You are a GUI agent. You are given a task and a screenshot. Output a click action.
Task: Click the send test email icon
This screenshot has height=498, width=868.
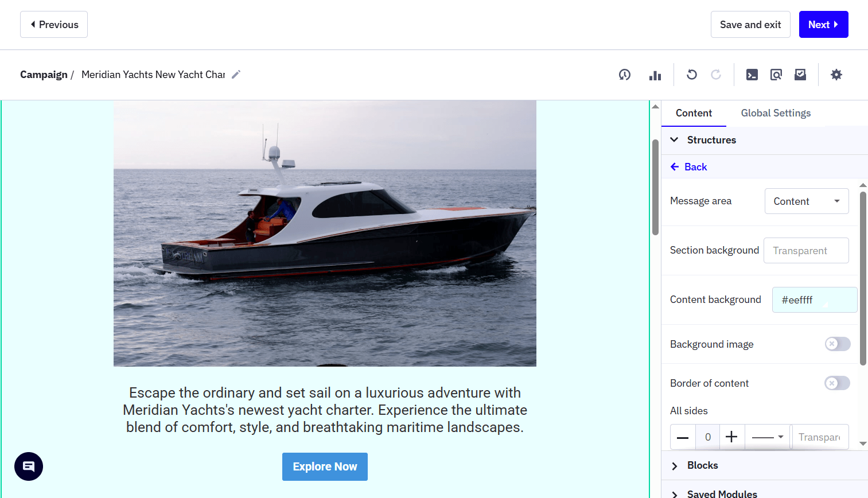800,75
